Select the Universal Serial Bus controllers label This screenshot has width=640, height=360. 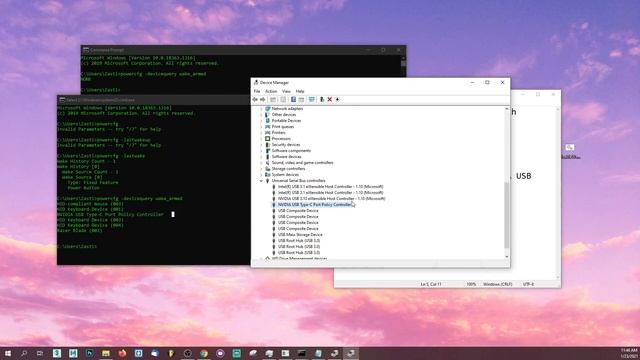[x=298, y=181]
